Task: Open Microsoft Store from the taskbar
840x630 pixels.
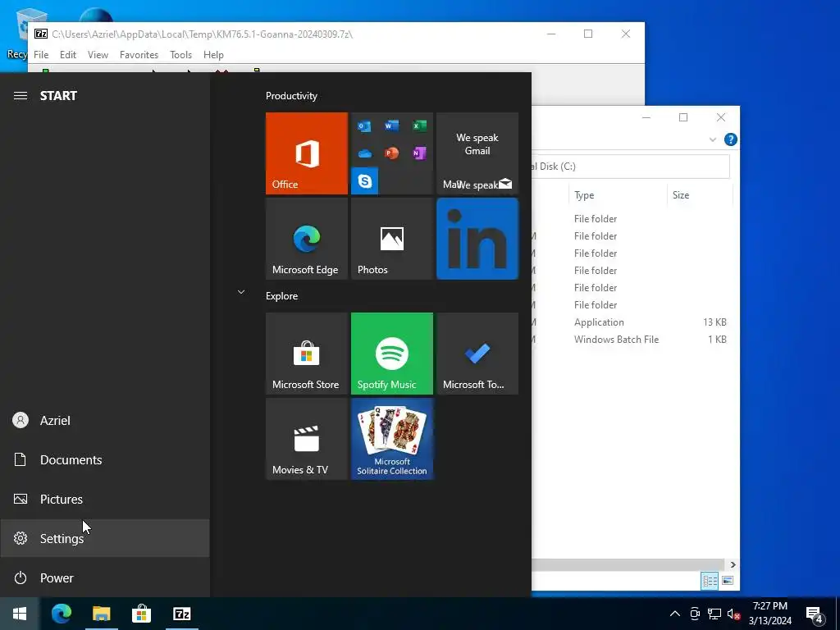Action: click(x=141, y=614)
